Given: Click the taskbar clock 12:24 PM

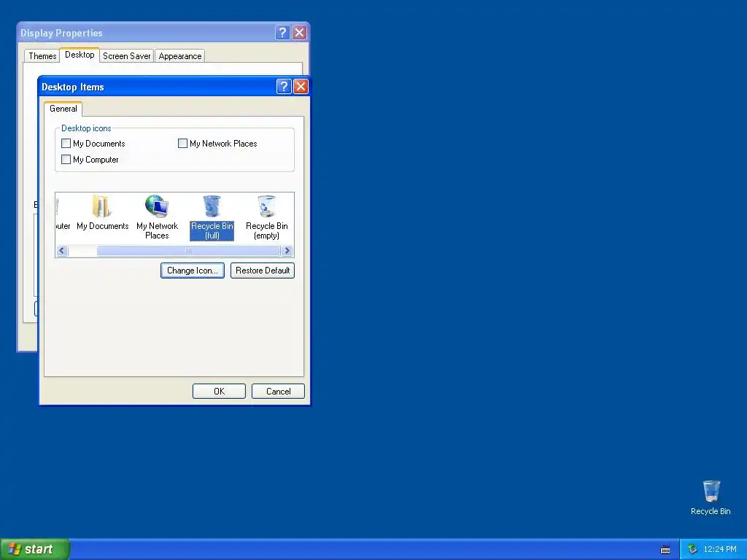Looking at the screenshot, I should (x=720, y=549).
